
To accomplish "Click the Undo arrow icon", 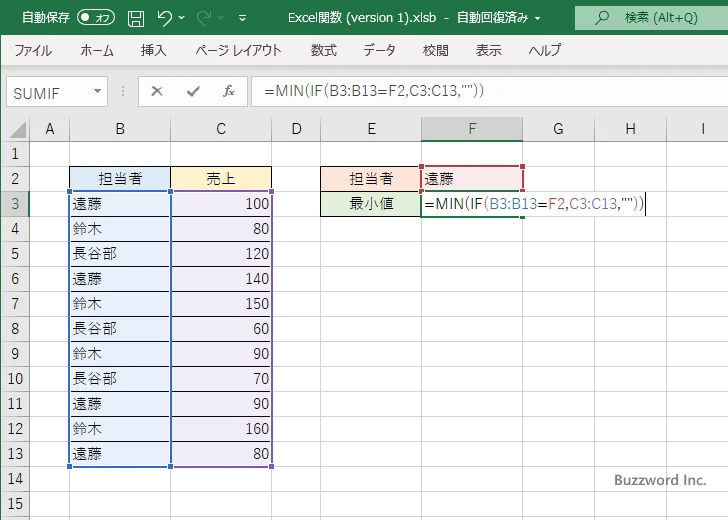I will tap(164, 18).
